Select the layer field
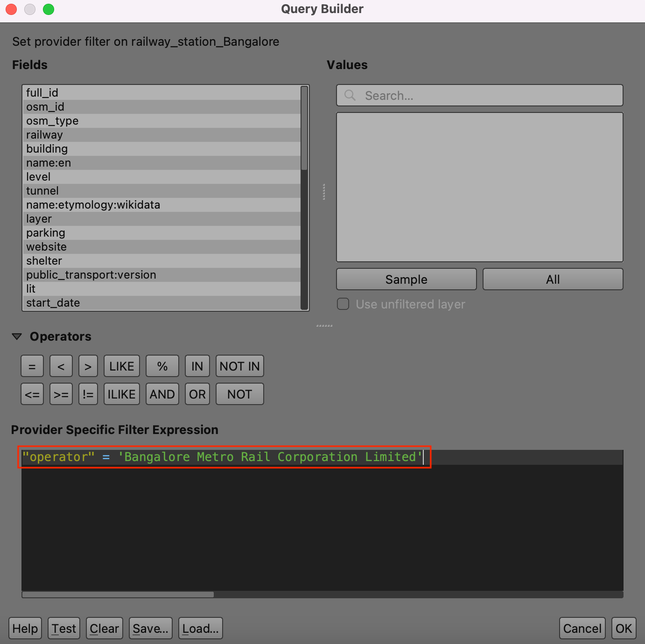 (x=161, y=219)
